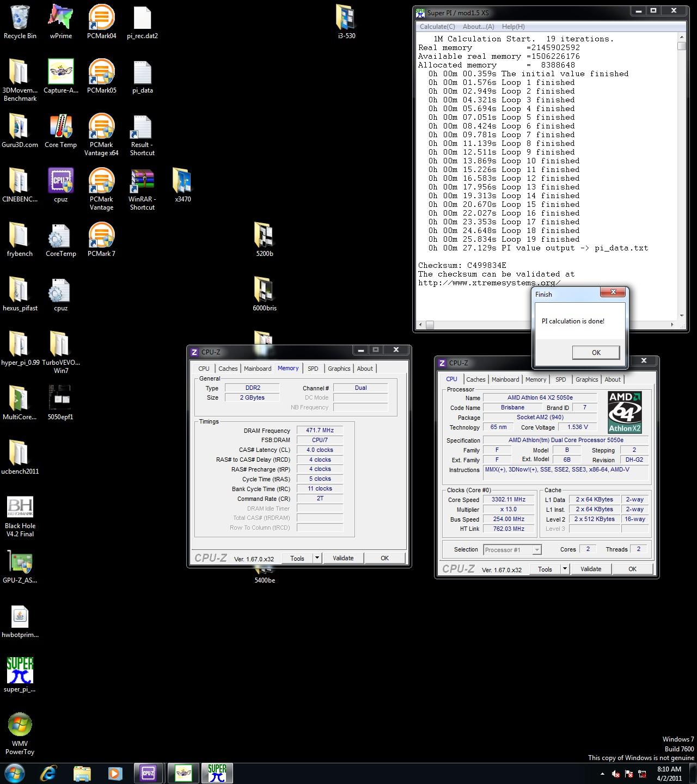The height and width of the screenshot is (784, 697).
Task: Show hidden system tray icons arrow
Action: tap(602, 774)
